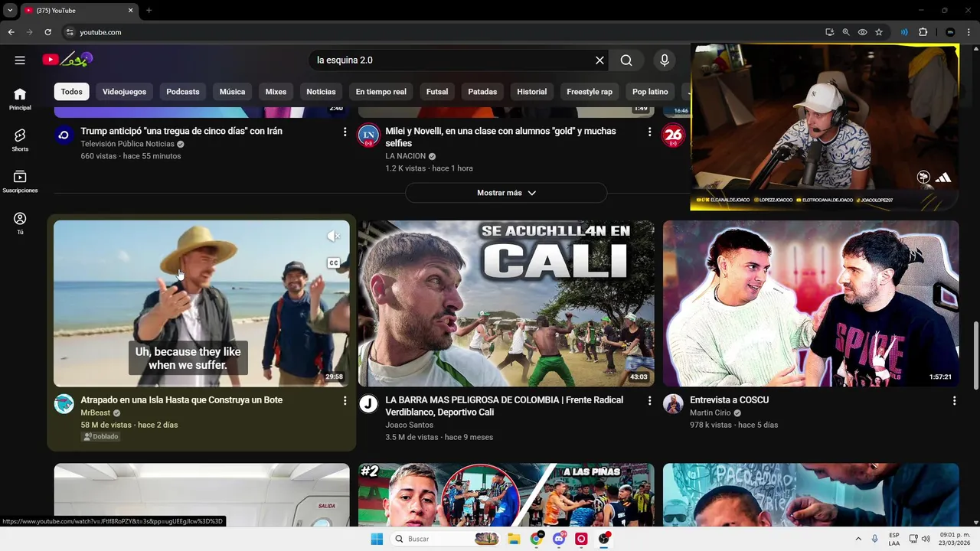This screenshot has height=551, width=980.
Task: Open options for Deportivo Cali video
Action: [649, 400]
